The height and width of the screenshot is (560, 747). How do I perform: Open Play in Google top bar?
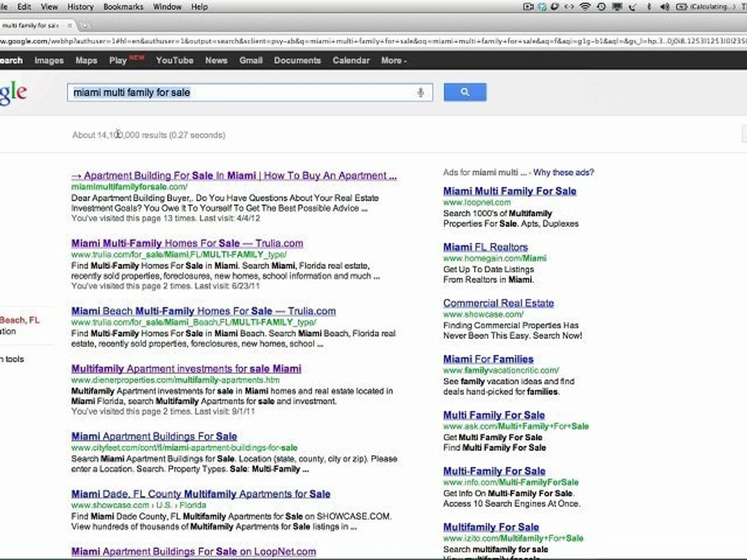117,61
